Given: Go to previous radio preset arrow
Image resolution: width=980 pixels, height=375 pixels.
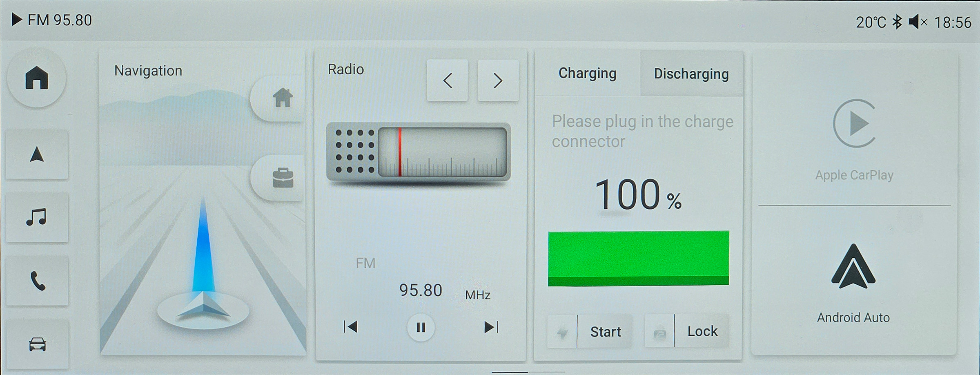Looking at the screenshot, I should click(x=447, y=80).
